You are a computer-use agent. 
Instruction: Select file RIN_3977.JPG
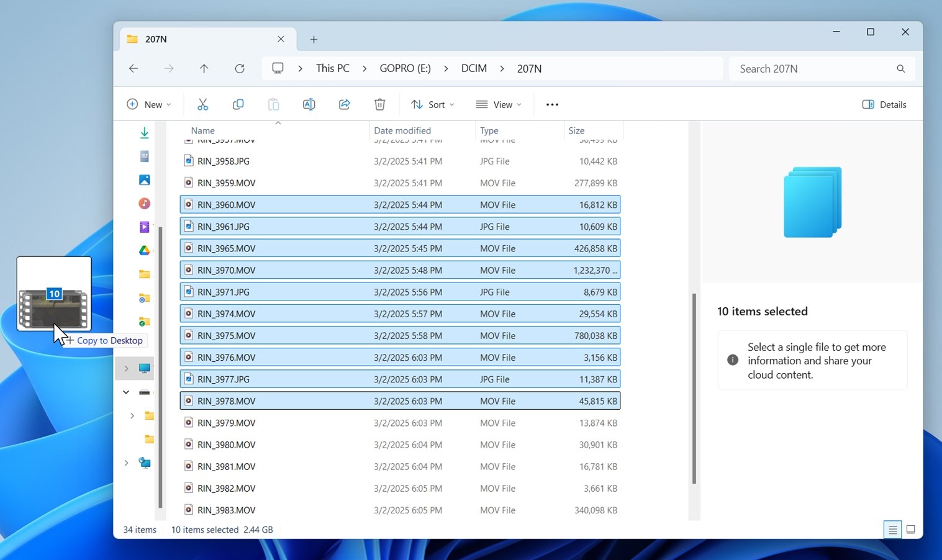point(400,379)
